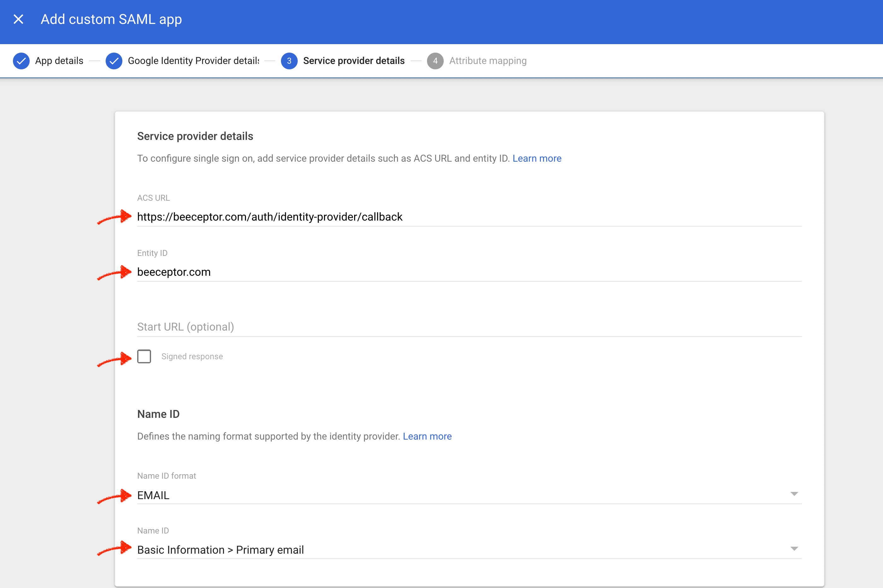Click the Signed response label text
This screenshot has height=588, width=883.
pyautogui.click(x=192, y=356)
